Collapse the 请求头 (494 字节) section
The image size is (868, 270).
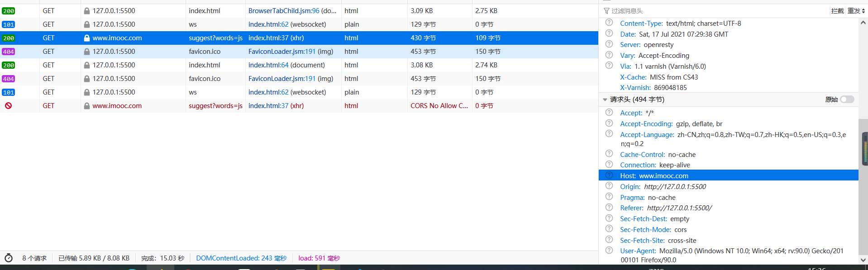point(605,99)
